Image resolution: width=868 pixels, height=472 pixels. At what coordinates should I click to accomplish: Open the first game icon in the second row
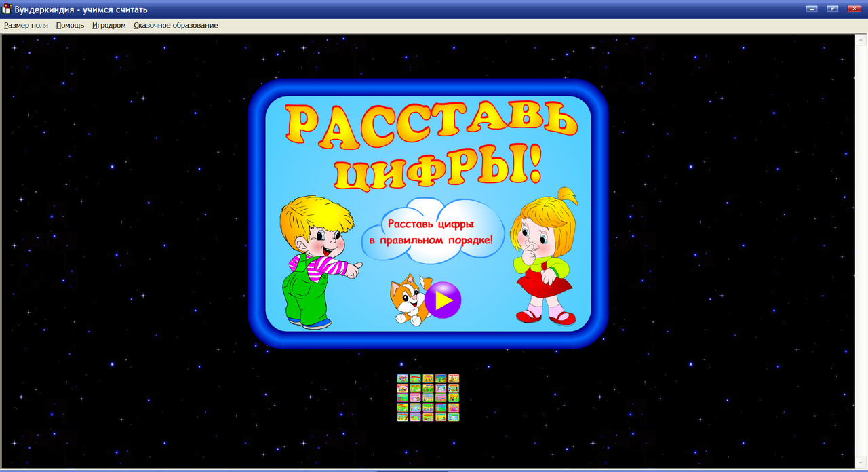pos(403,388)
